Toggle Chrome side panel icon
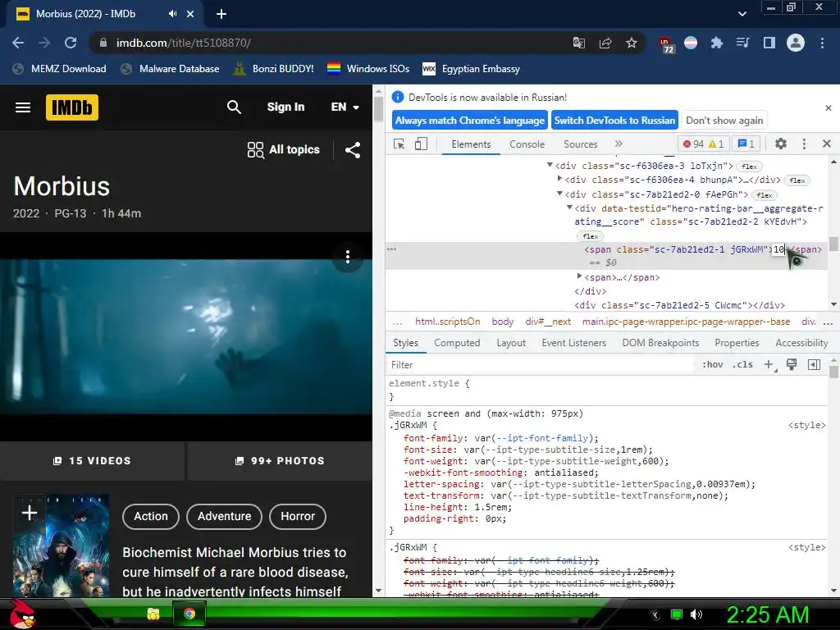Viewport: 840px width, 630px height. pyautogui.click(x=769, y=43)
